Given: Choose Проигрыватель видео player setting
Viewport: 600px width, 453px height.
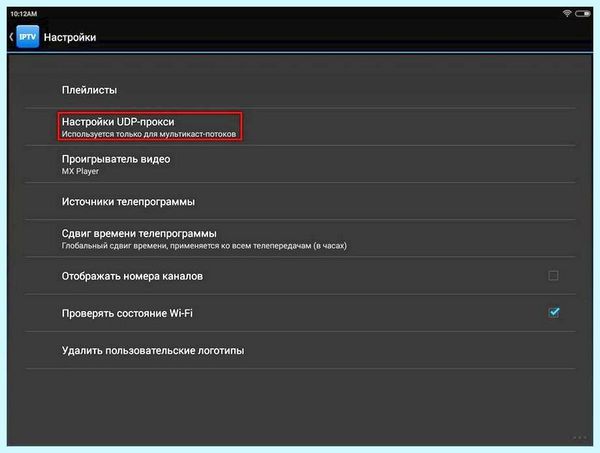Looking at the screenshot, I should click(x=300, y=164).
